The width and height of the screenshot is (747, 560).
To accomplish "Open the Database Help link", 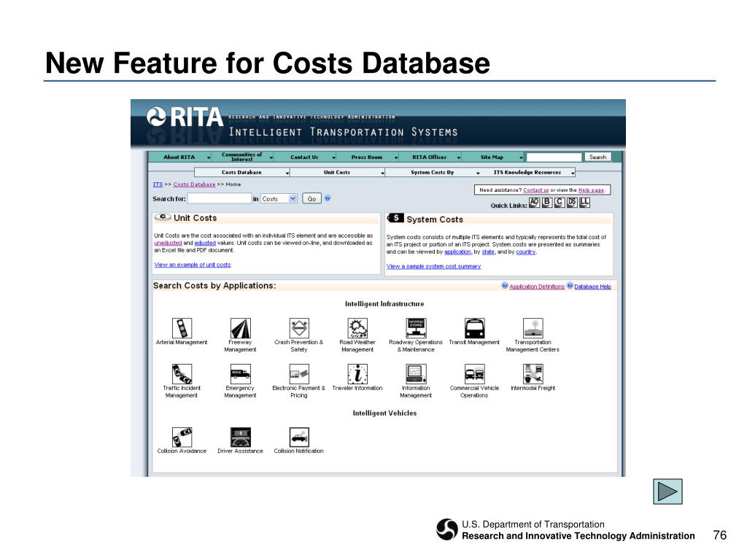I will (x=592, y=287).
